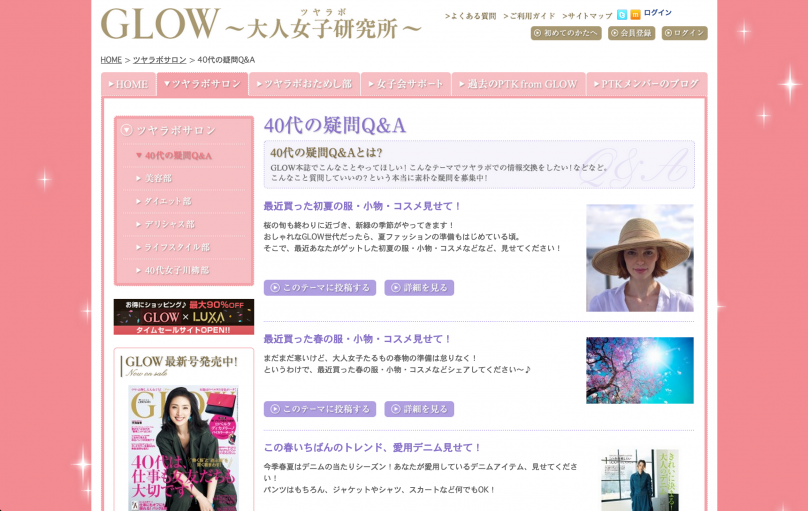This screenshot has width=808, height=511.
Task: Open the GLOW latest issue magazine cover
Action: click(x=183, y=448)
